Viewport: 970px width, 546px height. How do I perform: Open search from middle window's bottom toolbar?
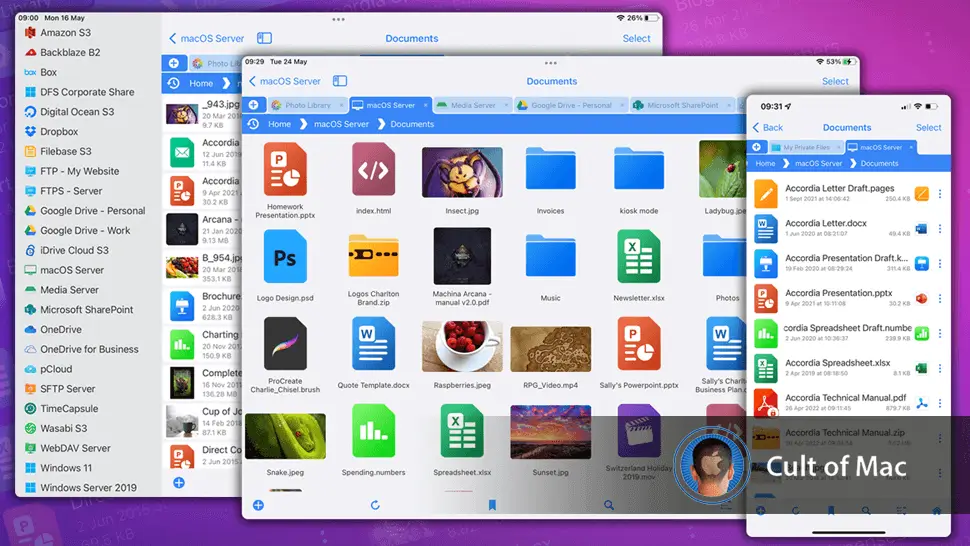[609, 506]
